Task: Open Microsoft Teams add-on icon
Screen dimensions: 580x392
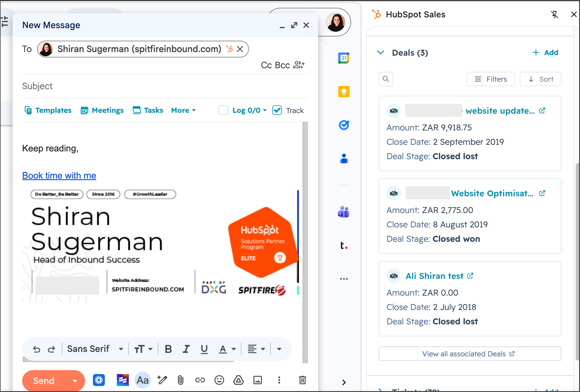Action: (344, 212)
